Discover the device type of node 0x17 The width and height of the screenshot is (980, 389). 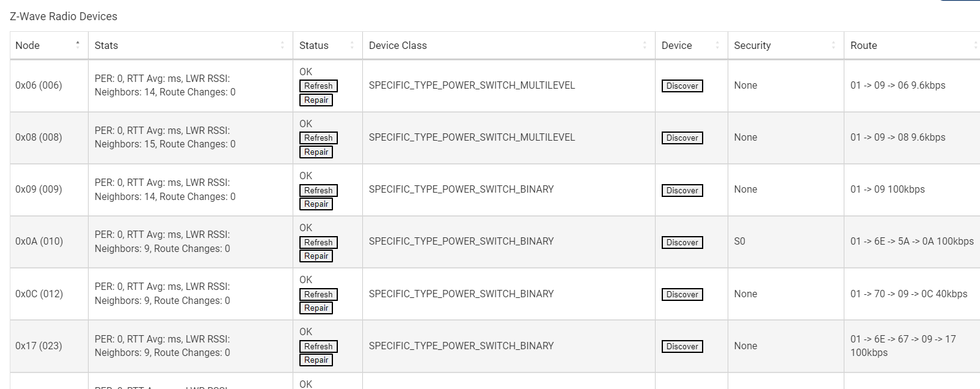point(681,346)
